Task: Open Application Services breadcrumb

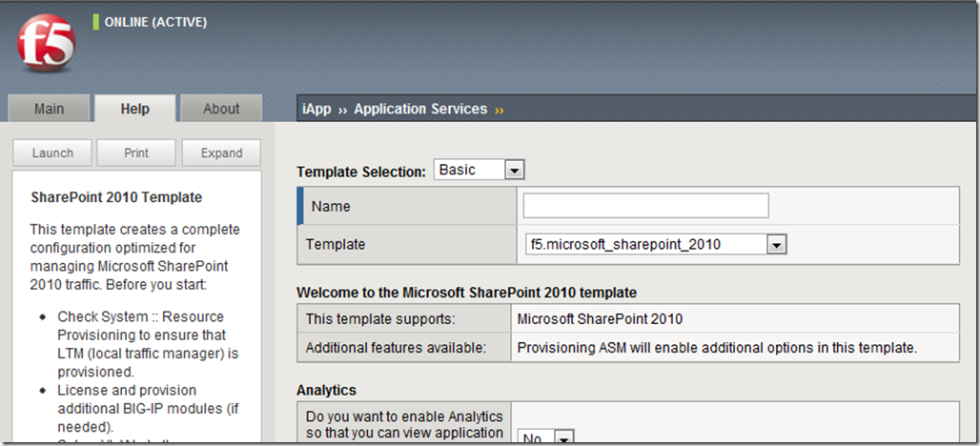Action: (420, 110)
